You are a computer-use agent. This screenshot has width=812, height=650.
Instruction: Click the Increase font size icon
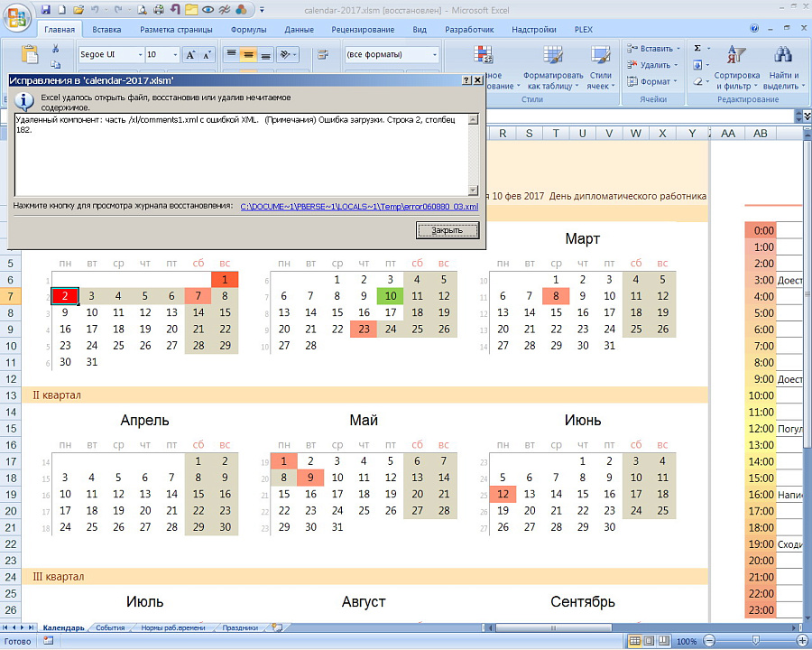[190, 55]
